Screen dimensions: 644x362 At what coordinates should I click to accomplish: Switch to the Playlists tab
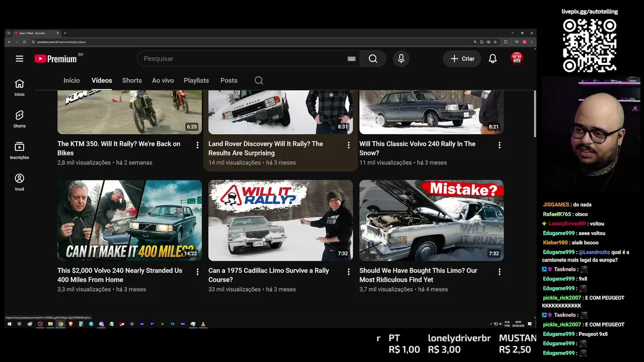(x=196, y=80)
